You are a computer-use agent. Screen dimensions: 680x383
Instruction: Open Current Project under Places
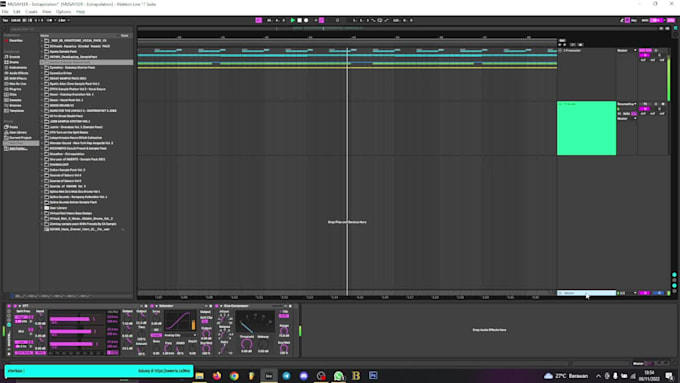coord(20,137)
